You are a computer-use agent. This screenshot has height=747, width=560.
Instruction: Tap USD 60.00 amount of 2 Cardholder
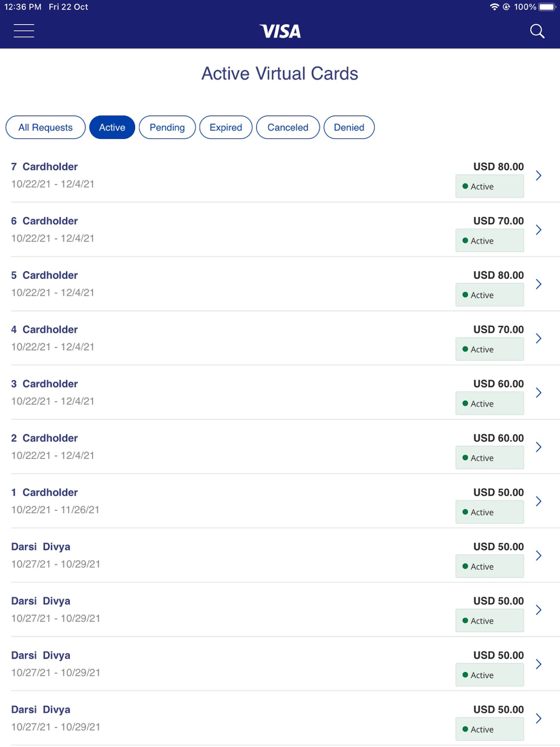point(498,438)
